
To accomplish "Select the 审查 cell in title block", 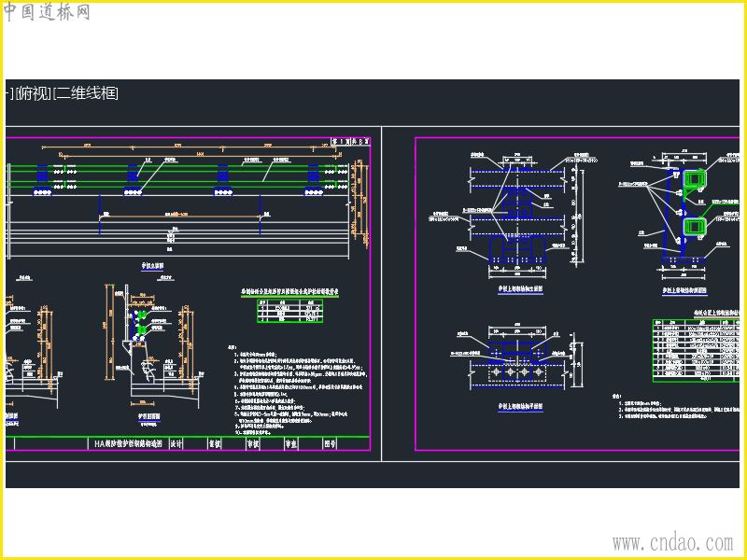I will [x=291, y=444].
